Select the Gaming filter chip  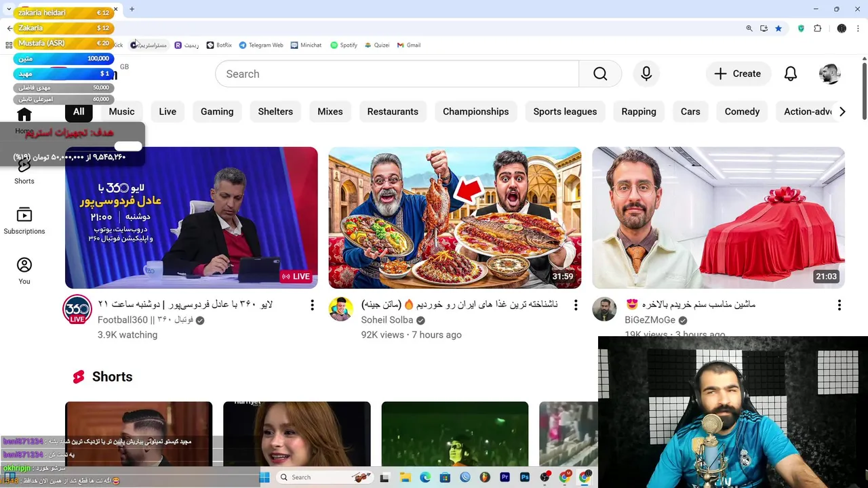point(217,112)
